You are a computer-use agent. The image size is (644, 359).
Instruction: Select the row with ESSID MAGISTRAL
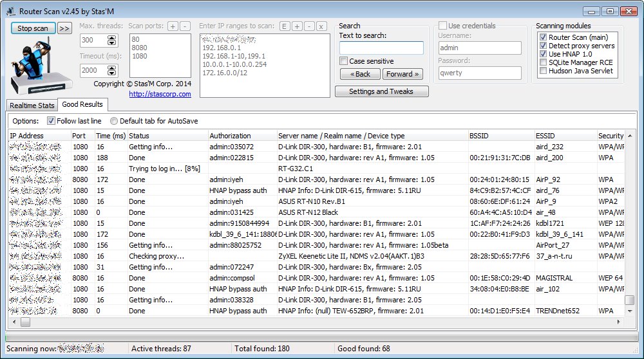(x=316, y=278)
